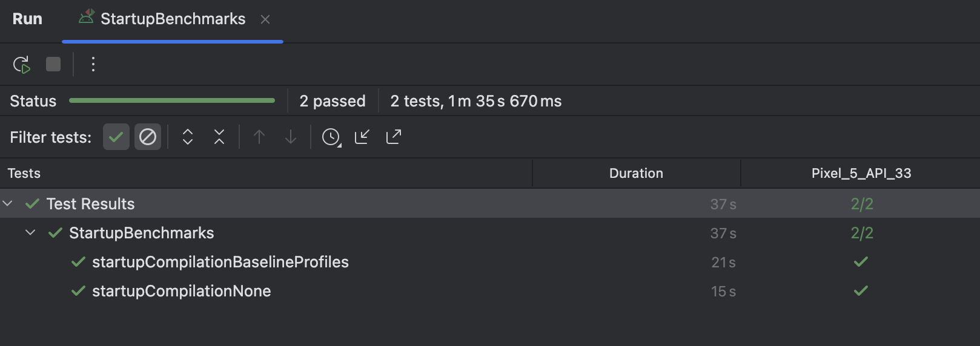
Task: Stop the running test process
Action: pos(53,64)
